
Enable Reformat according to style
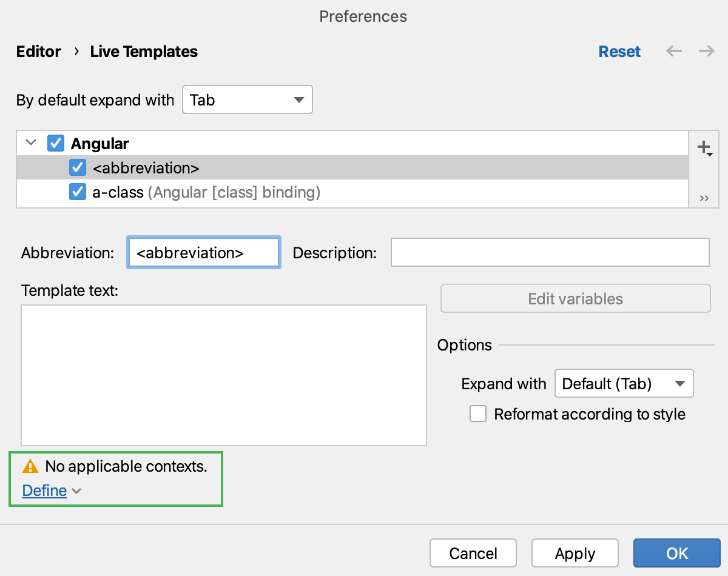pyautogui.click(x=478, y=414)
